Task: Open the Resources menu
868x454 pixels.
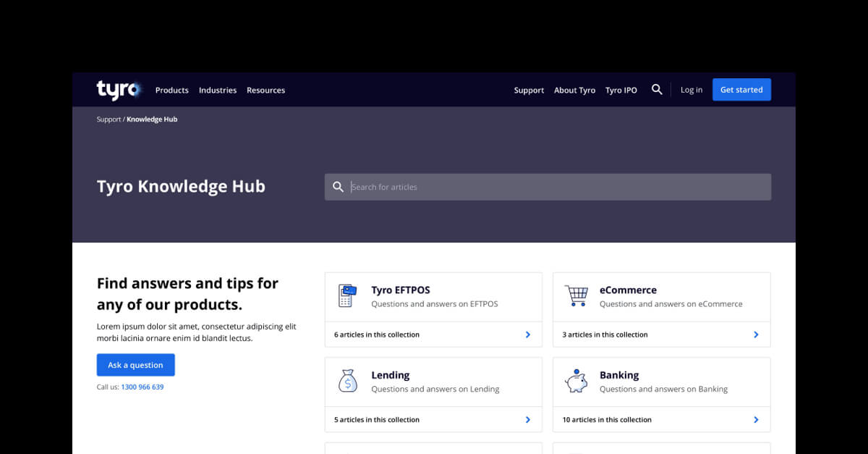Action: click(x=265, y=91)
